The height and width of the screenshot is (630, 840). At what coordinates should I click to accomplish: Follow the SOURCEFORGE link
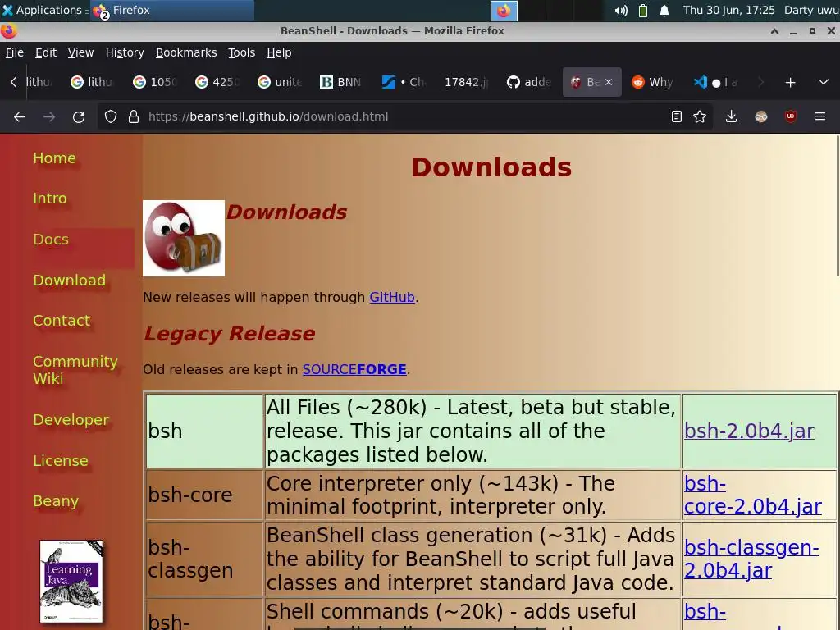tap(354, 370)
